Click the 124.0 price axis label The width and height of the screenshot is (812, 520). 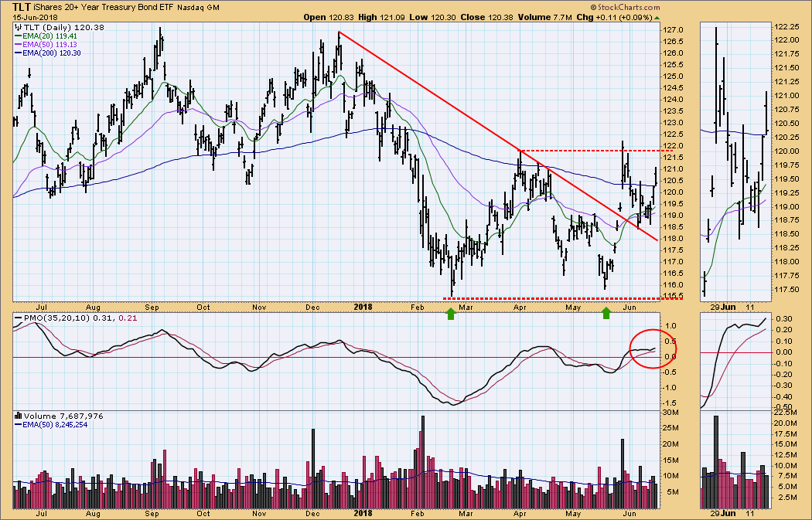[x=674, y=100]
